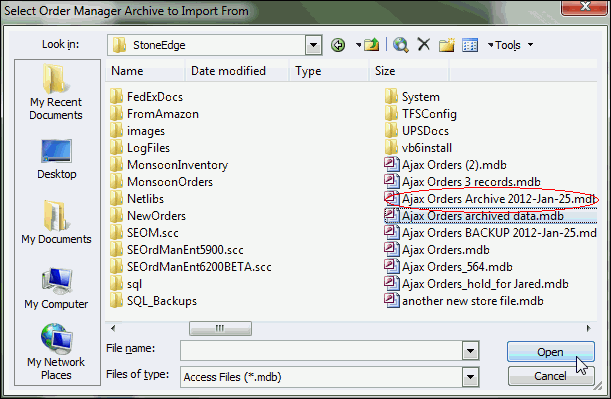The image size is (611, 399).
Task: Click inside the File name text field
Action: 321,351
